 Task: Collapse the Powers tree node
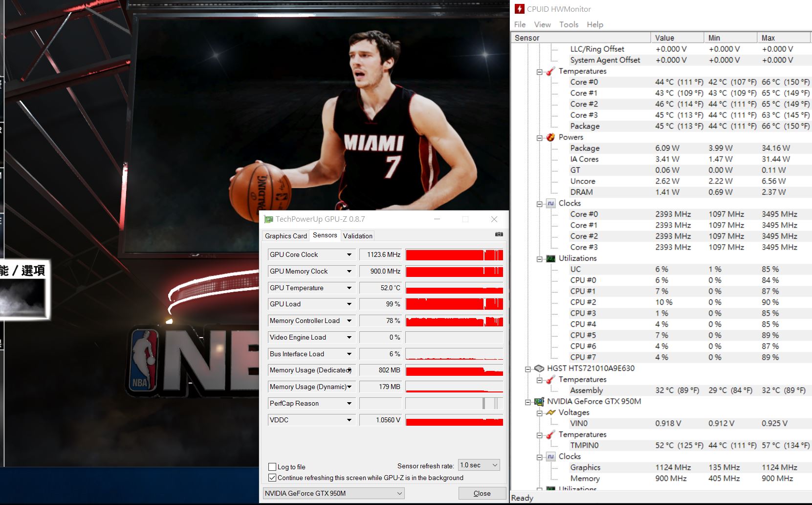click(540, 138)
